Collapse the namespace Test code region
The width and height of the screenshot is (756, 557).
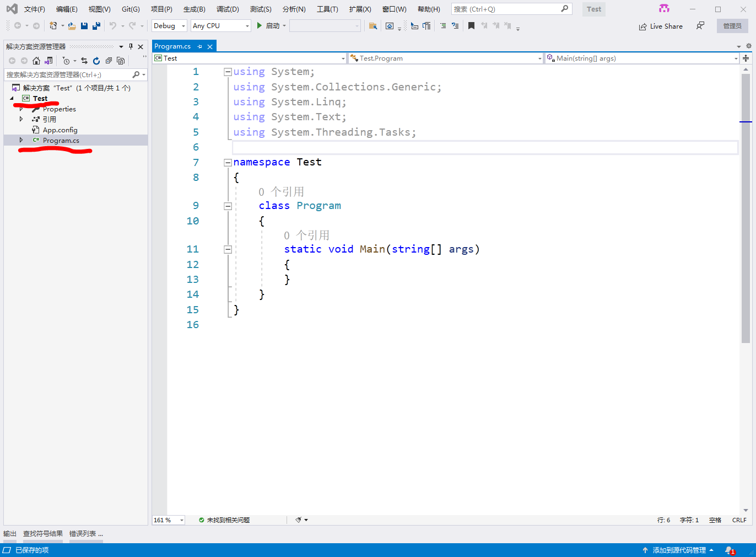click(x=228, y=163)
